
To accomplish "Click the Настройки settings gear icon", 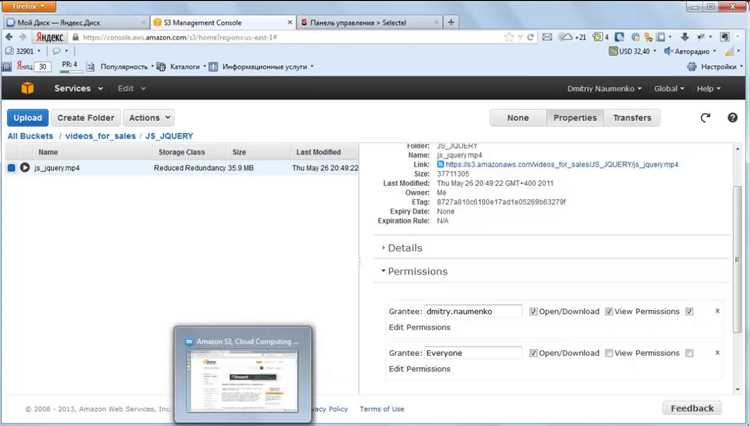I will click(x=692, y=67).
